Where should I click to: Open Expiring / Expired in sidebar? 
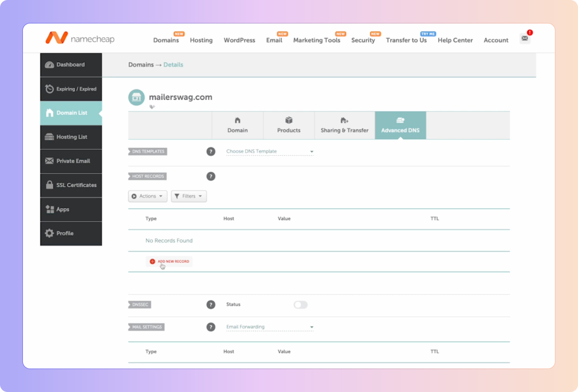click(x=71, y=89)
